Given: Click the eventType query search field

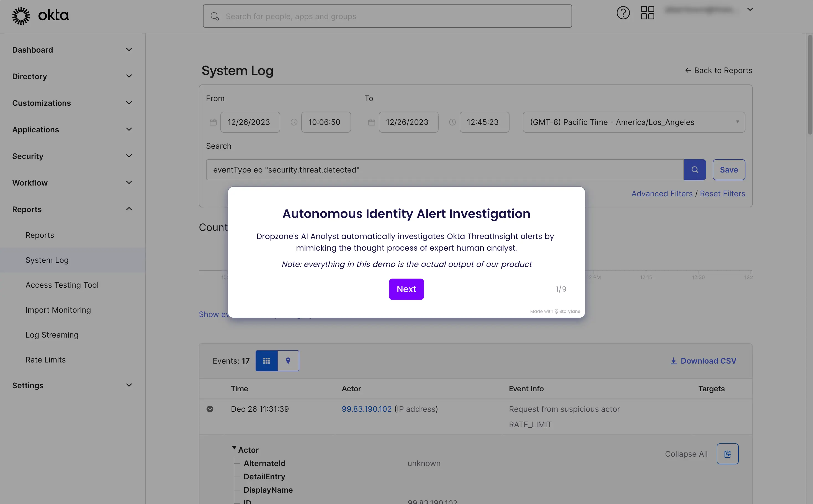Looking at the screenshot, I should pyautogui.click(x=445, y=170).
